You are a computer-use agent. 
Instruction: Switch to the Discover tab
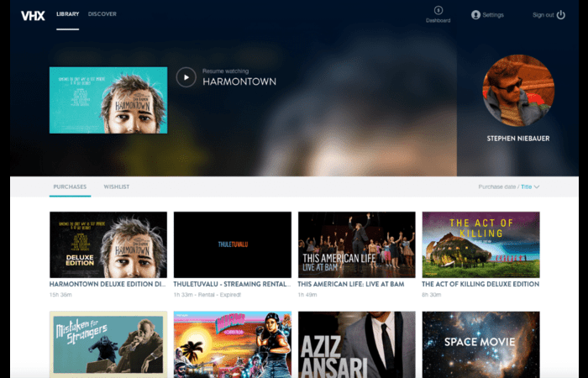(x=102, y=14)
